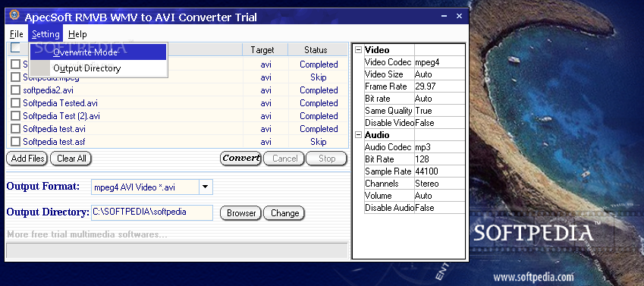Open More free trial multimedia softwares link

tap(87, 234)
